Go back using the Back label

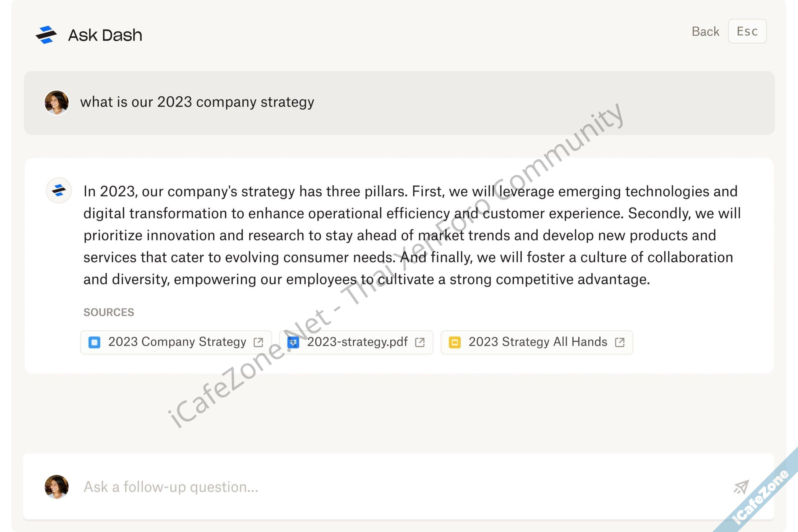[705, 32]
